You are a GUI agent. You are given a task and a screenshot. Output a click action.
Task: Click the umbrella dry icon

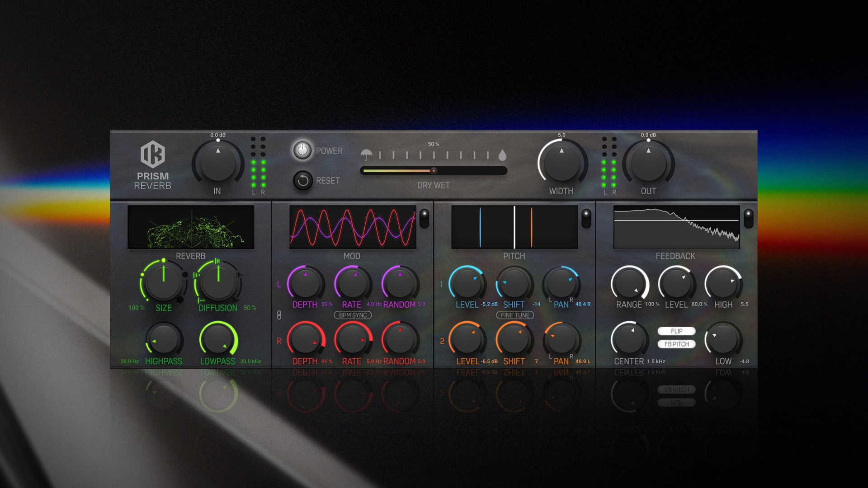pyautogui.click(x=366, y=155)
